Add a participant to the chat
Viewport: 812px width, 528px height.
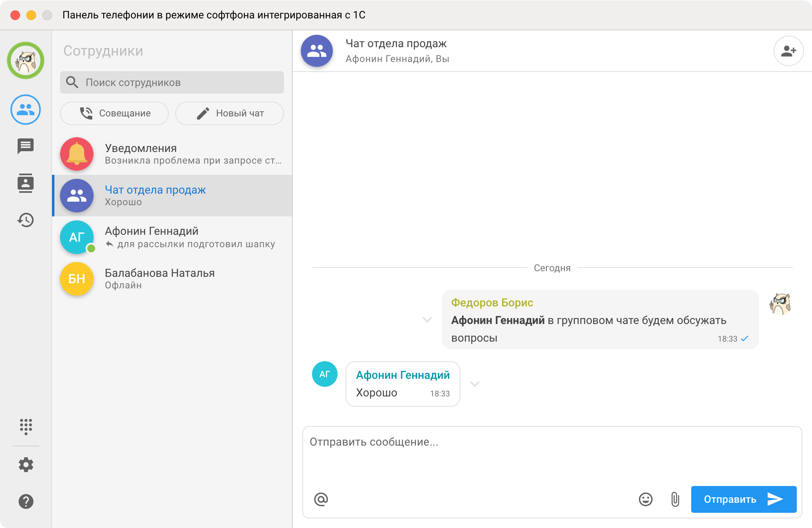click(788, 51)
